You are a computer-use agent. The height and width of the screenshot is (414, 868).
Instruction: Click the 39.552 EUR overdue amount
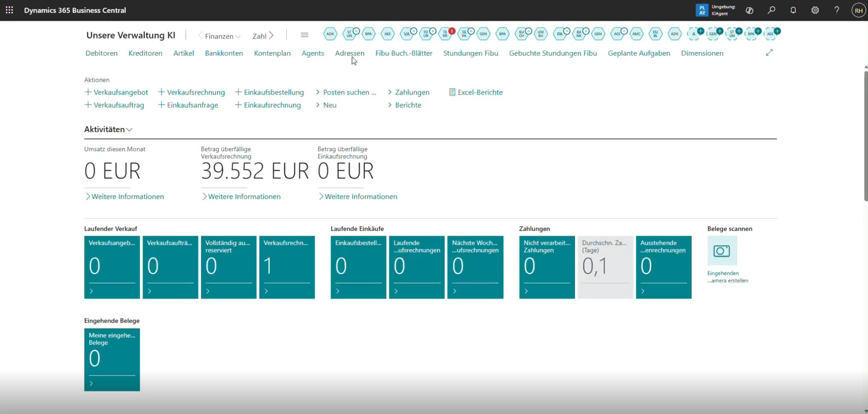coord(255,171)
